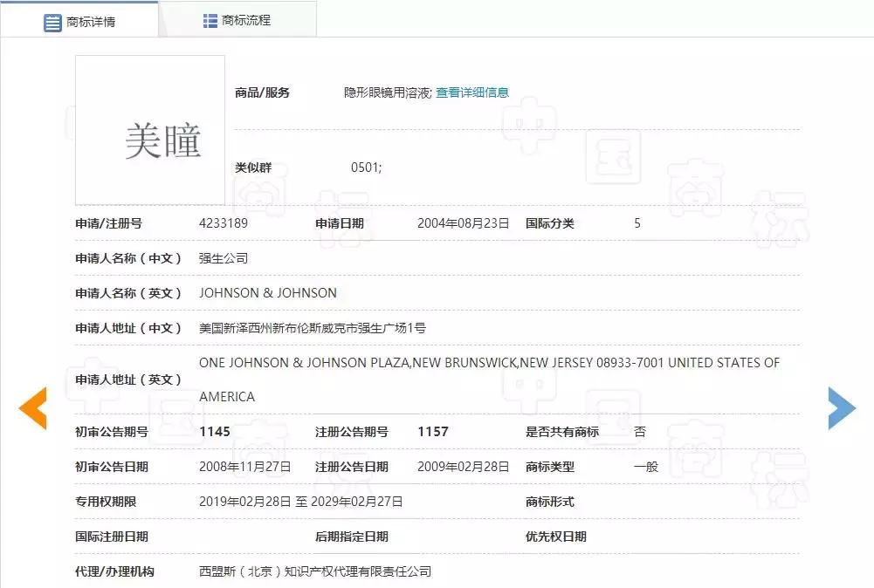
Task: Open 查看详细信息 link
Action: [x=472, y=91]
